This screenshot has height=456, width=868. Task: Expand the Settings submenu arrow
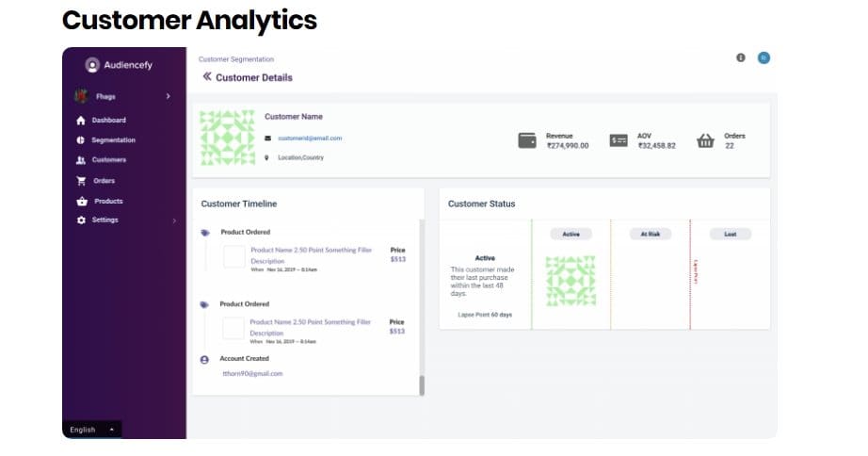pos(174,220)
